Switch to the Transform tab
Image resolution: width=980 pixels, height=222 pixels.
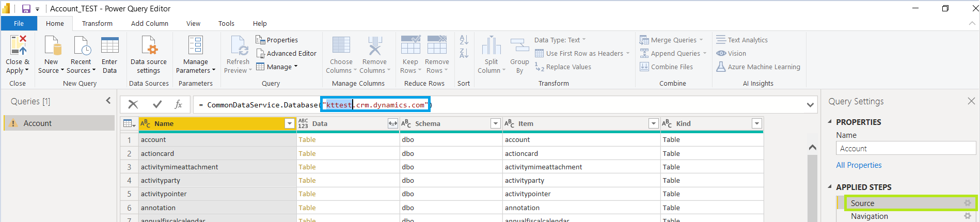[97, 24]
